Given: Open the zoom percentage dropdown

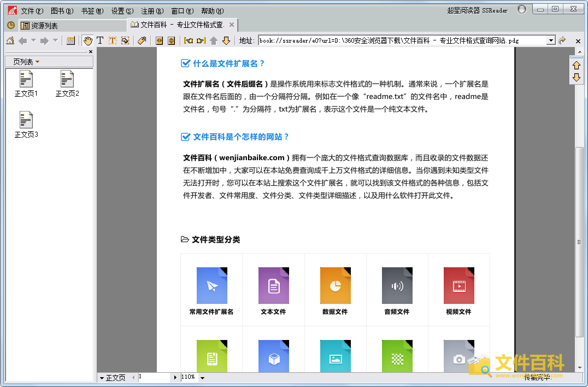Looking at the screenshot, I should pyautogui.click(x=202, y=378).
